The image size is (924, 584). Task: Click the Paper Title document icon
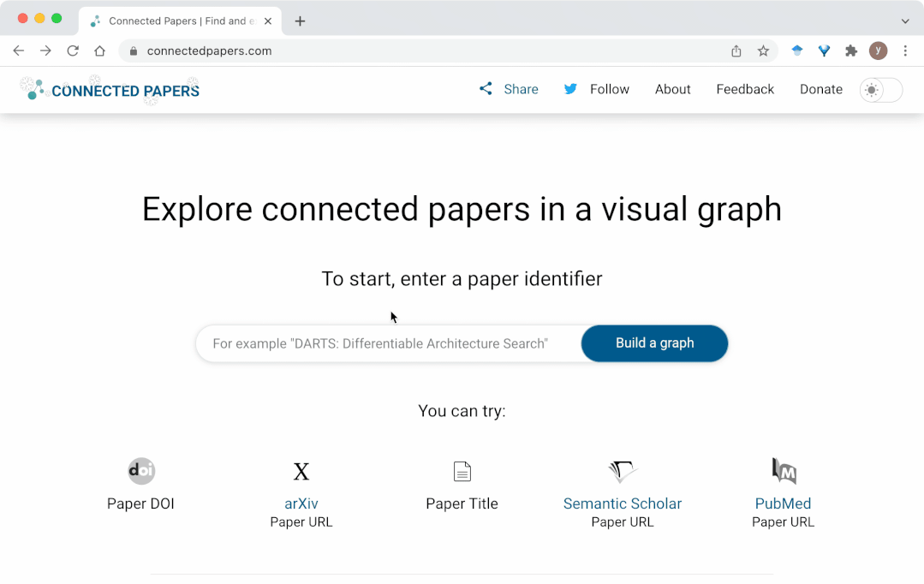click(x=462, y=471)
